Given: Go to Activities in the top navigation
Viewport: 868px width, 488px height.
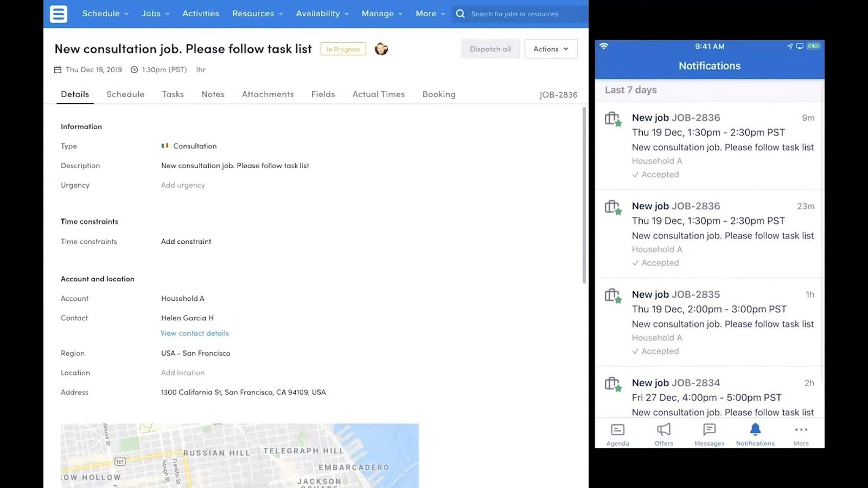Looking at the screenshot, I should click(x=201, y=14).
